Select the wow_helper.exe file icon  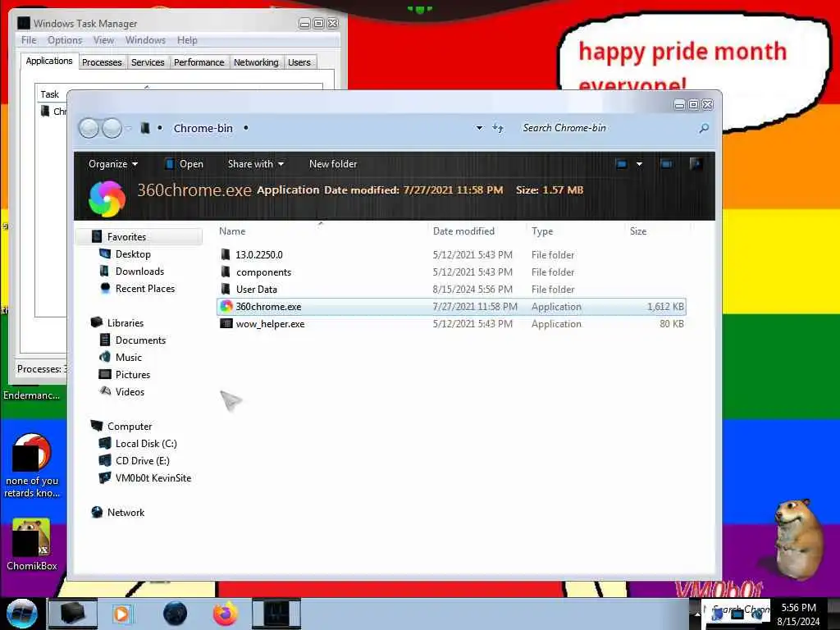[226, 323]
